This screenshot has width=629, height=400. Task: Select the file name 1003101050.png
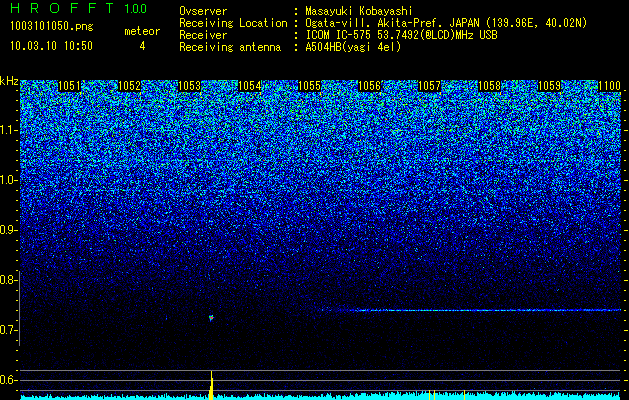(51, 27)
